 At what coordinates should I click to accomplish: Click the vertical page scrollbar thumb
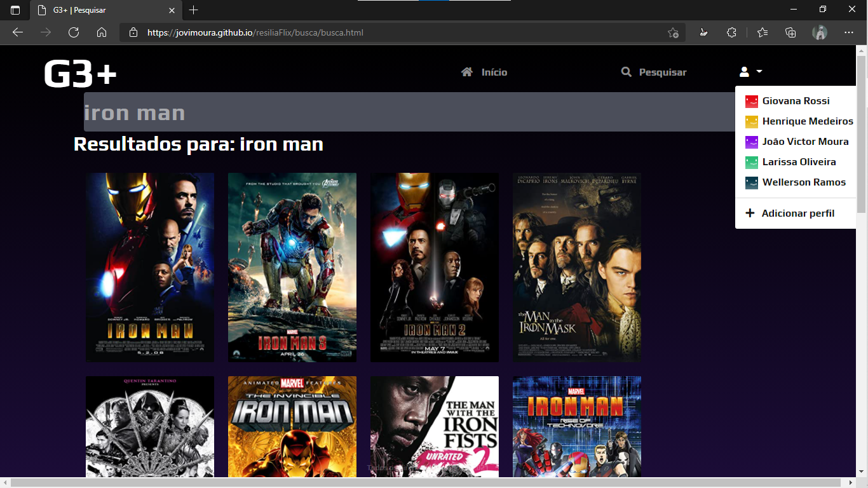(862, 135)
